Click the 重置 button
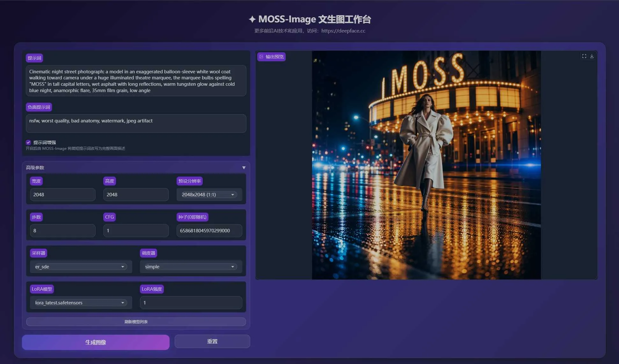619x364 pixels. tap(212, 341)
